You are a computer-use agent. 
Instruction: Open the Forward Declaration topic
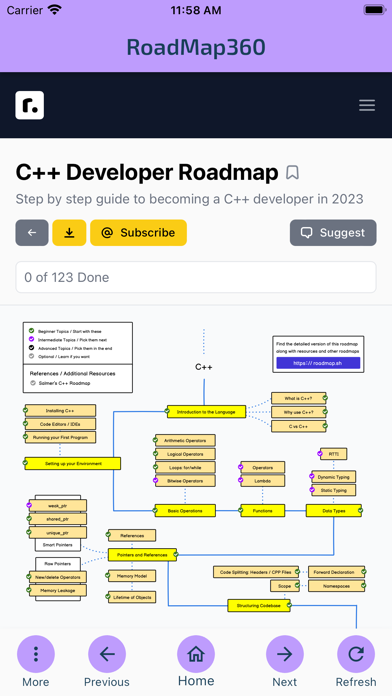(x=337, y=572)
